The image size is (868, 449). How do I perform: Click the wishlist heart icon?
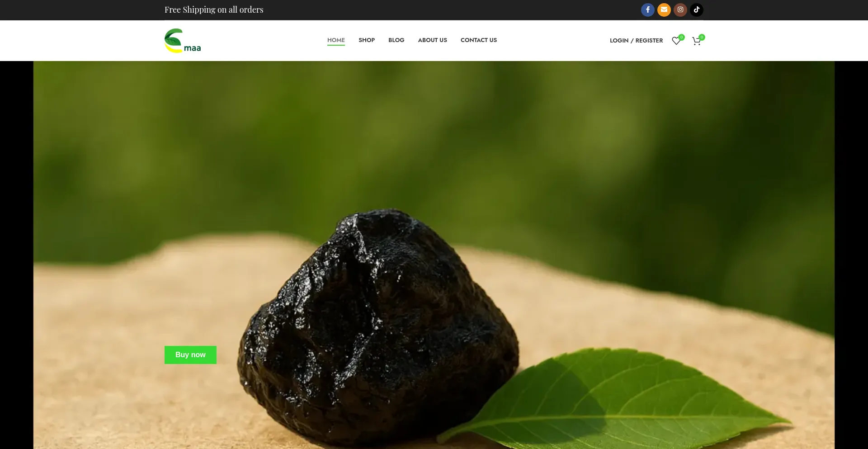676,41
